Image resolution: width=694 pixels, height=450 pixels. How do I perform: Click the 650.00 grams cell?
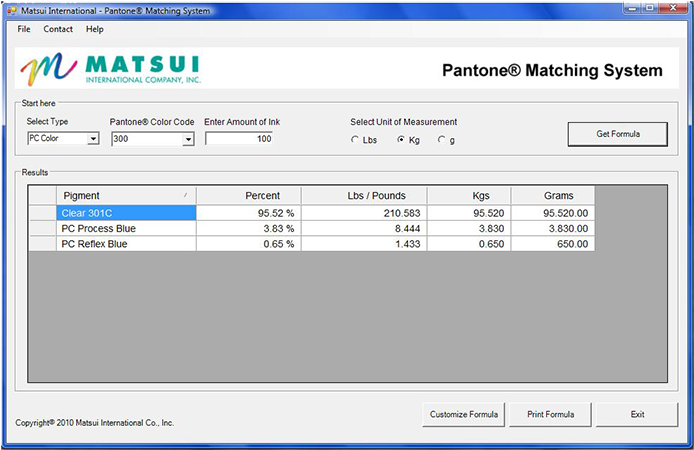tap(553, 244)
